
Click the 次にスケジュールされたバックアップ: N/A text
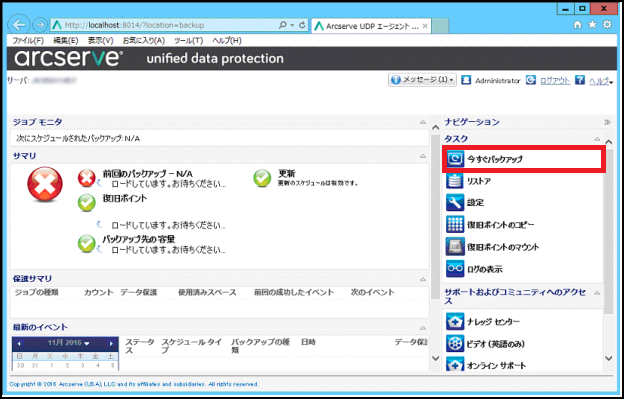(x=78, y=138)
